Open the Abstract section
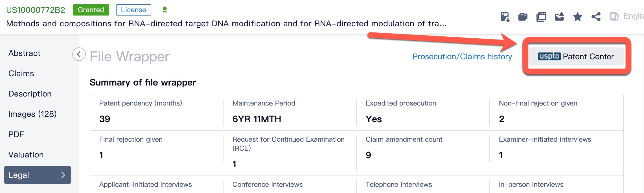 click(x=25, y=53)
